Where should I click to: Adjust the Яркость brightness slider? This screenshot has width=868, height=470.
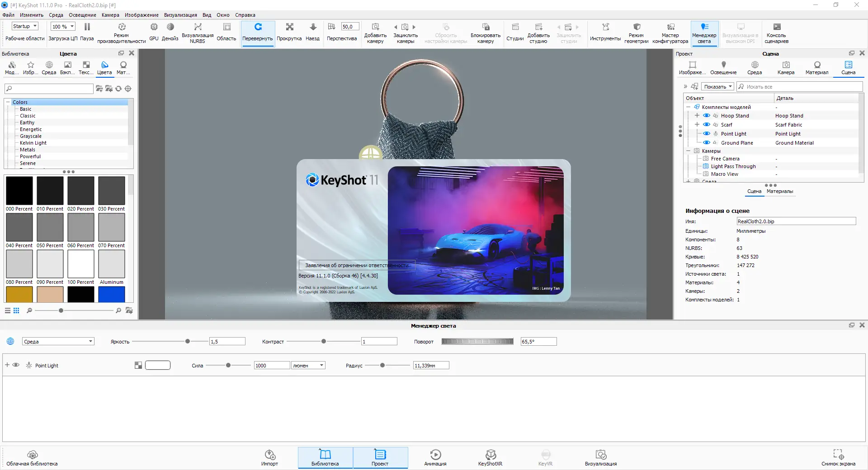click(188, 342)
